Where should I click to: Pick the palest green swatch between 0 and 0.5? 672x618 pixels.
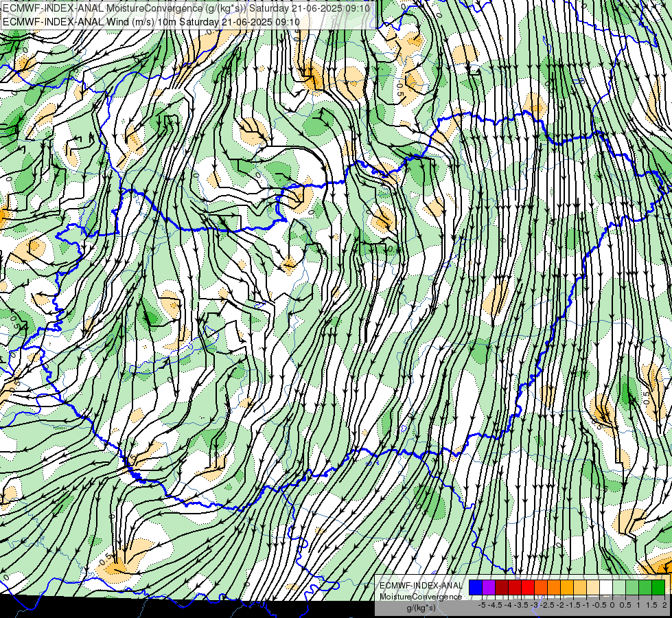pyautogui.click(x=619, y=588)
